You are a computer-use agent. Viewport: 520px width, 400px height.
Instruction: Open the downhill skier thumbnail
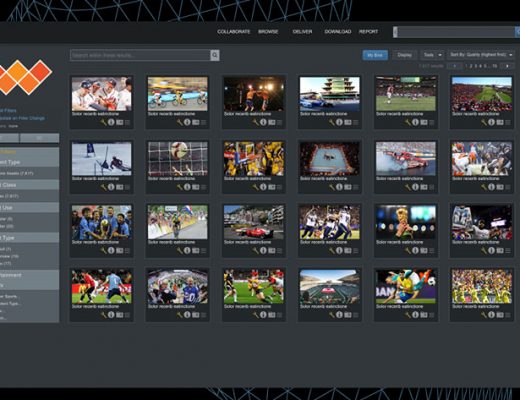[x=102, y=159]
